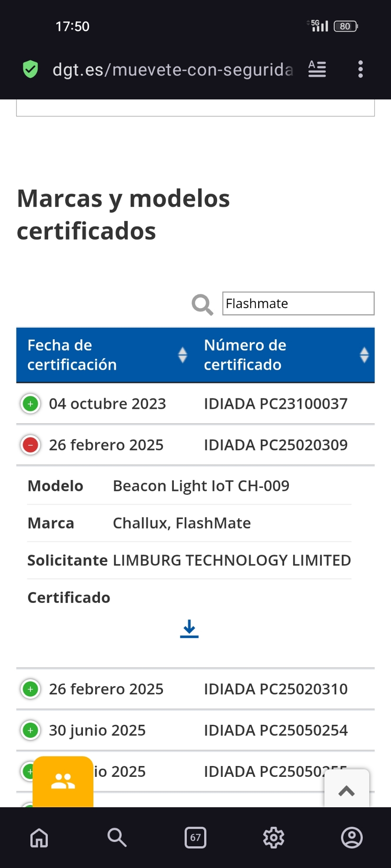
Task: Collapse the IDIADA PC25020309 row
Action: [30, 445]
